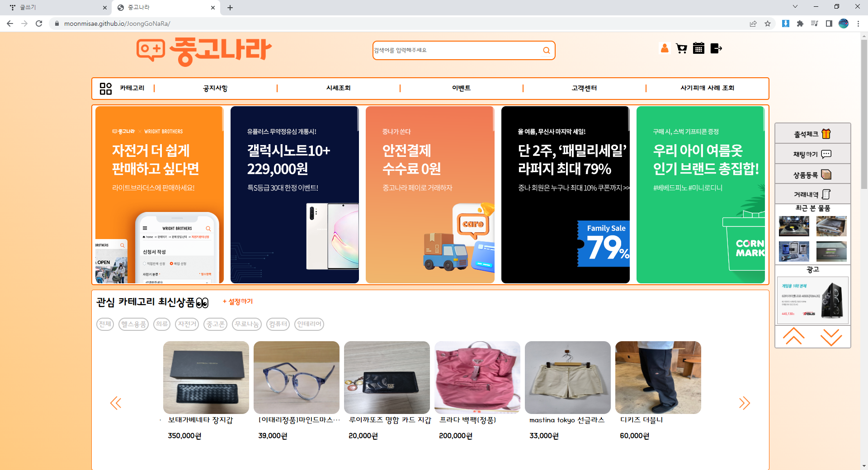
Task: Open mastina tokyo shorts product thumbnail
Action: coord(568,377)
